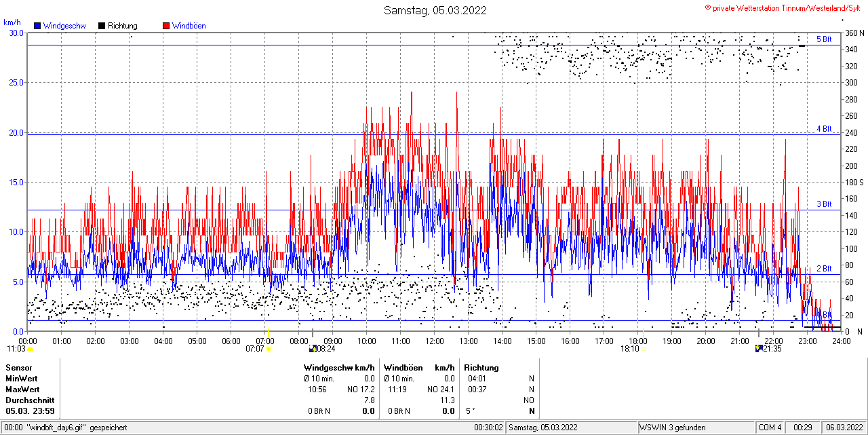Click the 00:30:02 status bar time

pyautogui.click(x=489, y=428)
